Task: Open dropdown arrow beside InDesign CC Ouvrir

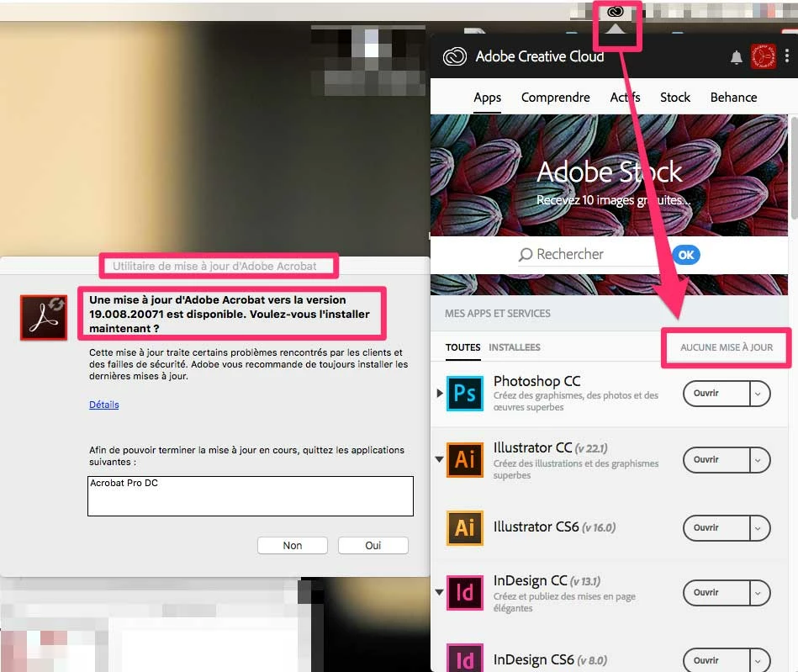Action: coord(758,593)
